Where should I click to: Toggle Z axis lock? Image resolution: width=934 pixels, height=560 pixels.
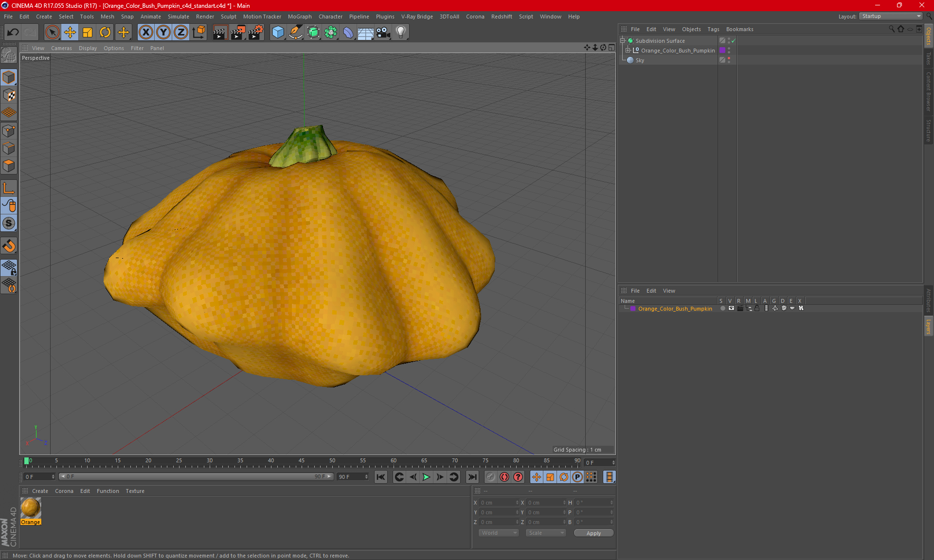181,32
